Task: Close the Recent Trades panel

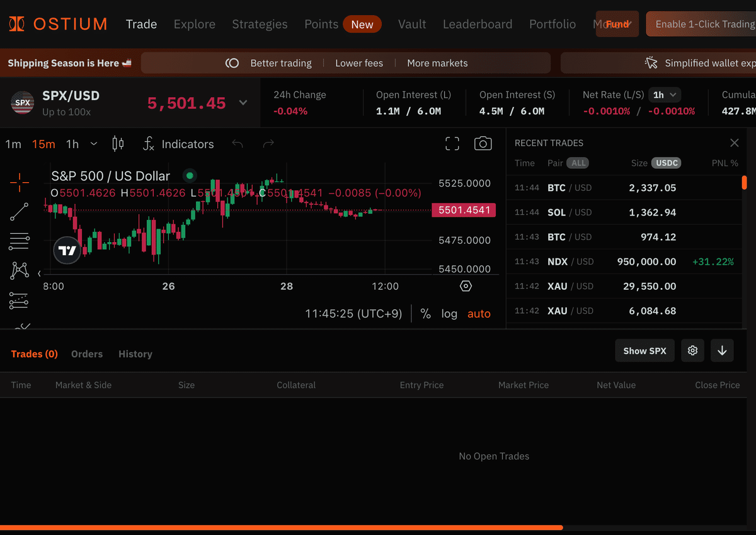Action: [x=734, y=143]
